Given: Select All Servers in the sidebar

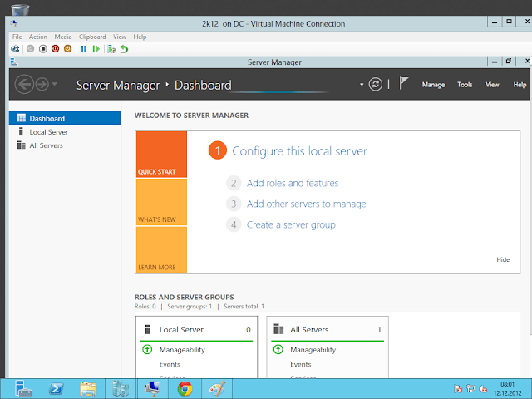Looking at the screenshot, I should [x=46, y=145].
